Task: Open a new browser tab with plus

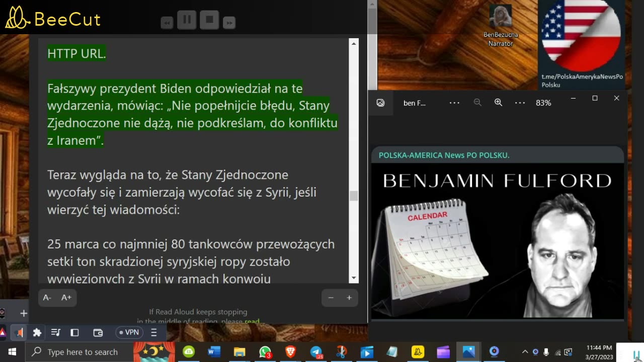Action: coord(24,313)
